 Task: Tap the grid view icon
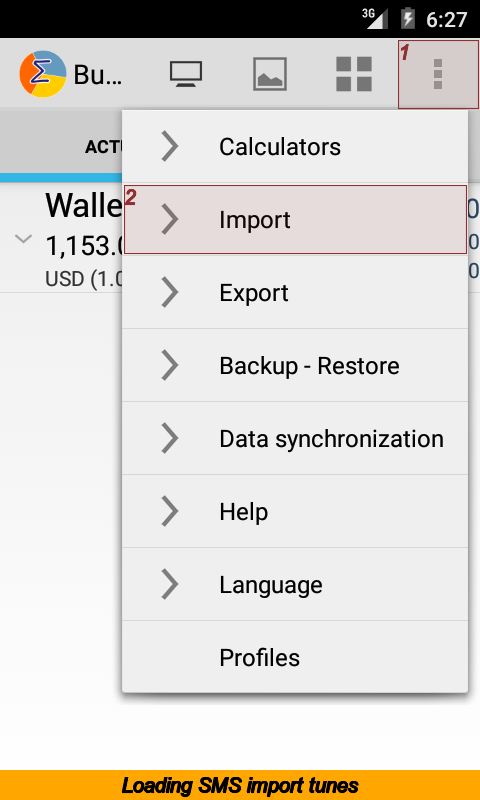click(x=354, y=74)
